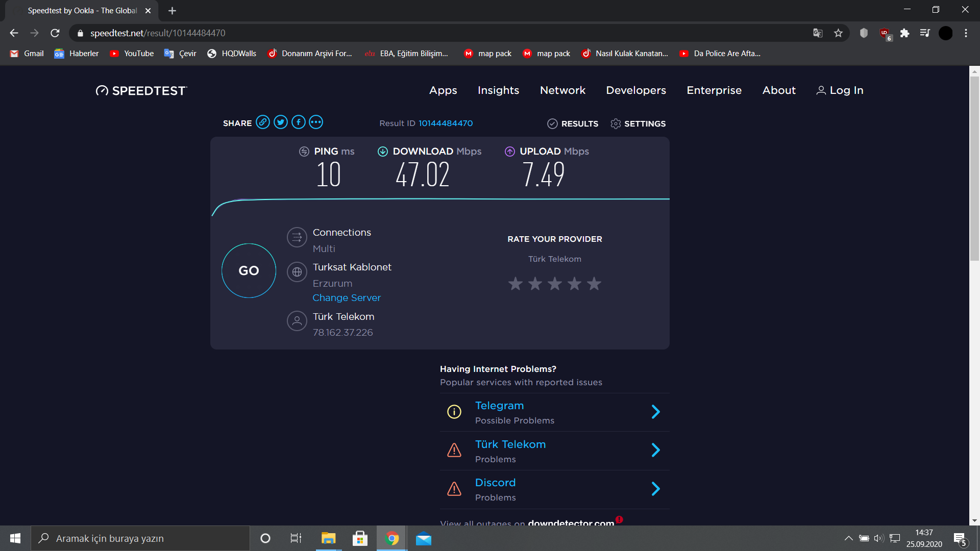The image size is (980, 551).
Task: Open the RESULTS history
Action: [573, 123]
